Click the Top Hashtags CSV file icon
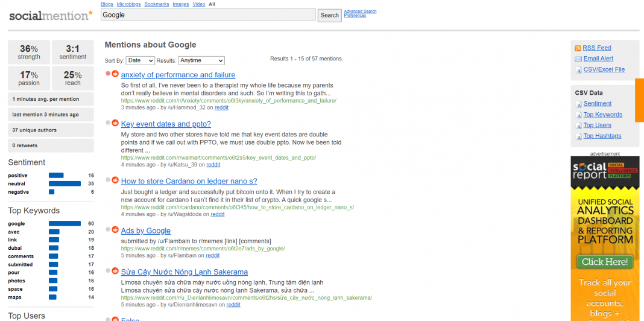Viewport: 644px width, 321px height. coord(578,136)
